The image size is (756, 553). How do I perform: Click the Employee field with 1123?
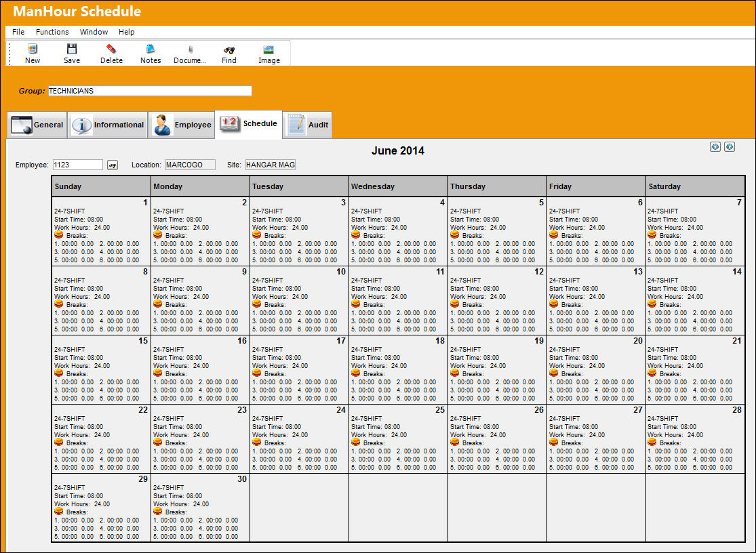pyautogui.click(x=77, y=165)
